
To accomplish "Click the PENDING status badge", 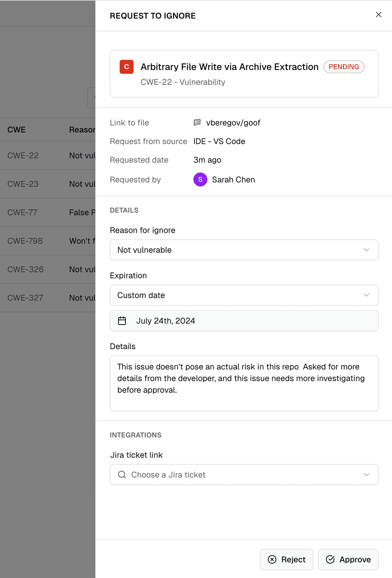I will pyautogui.click(x=344, y=67).
